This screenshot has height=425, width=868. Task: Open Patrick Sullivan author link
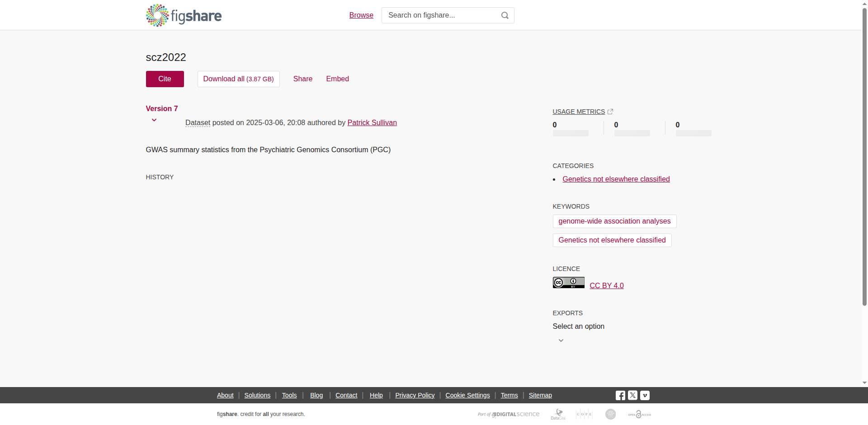coord(372,123)
